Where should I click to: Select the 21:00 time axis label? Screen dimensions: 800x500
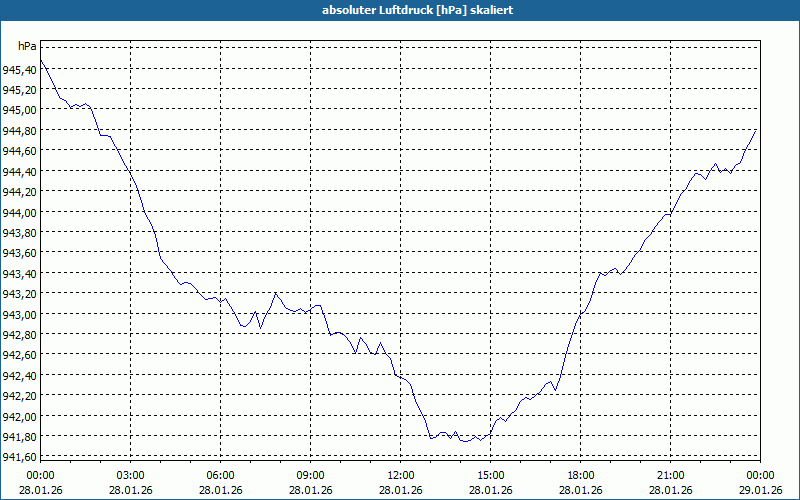pos(670,476)
